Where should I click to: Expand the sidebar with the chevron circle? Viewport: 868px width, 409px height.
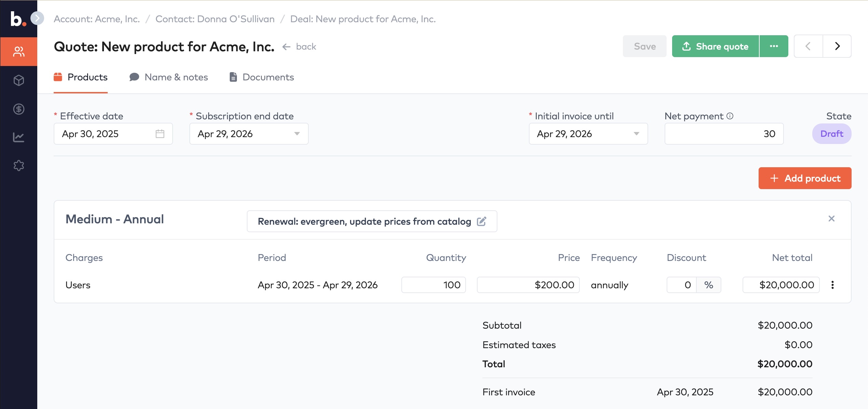click(x=37, y=18)
